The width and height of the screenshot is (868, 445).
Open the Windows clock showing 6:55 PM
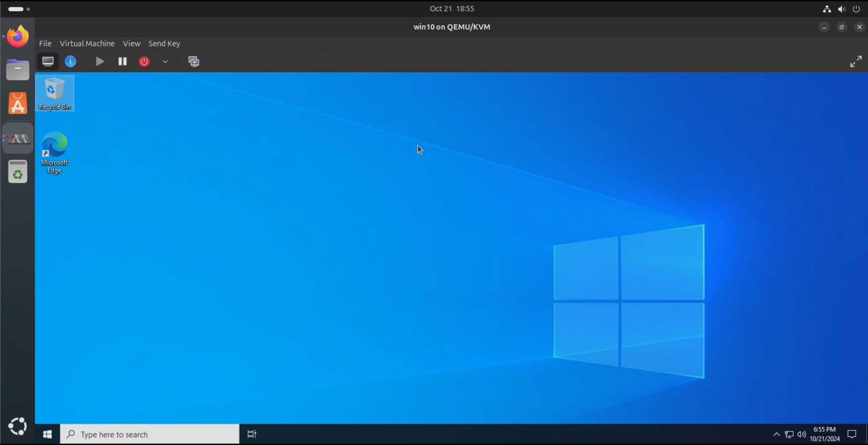click(825, 434)
